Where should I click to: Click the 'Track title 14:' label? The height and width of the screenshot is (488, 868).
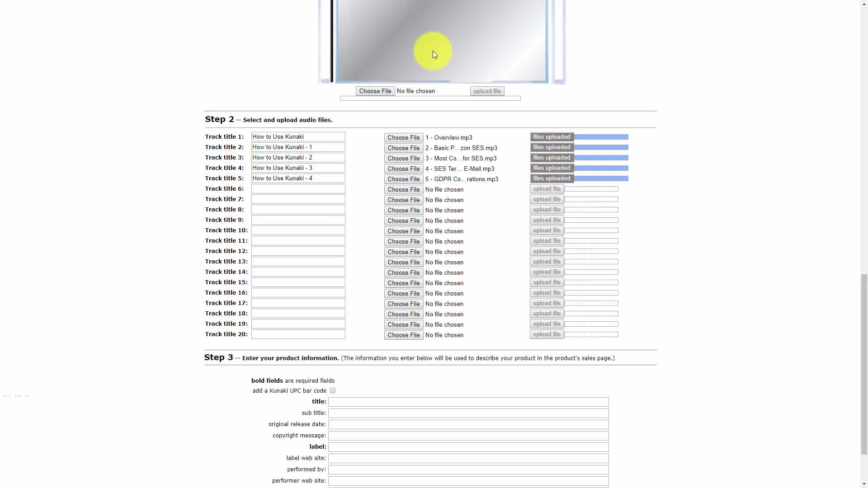point(226,272)
